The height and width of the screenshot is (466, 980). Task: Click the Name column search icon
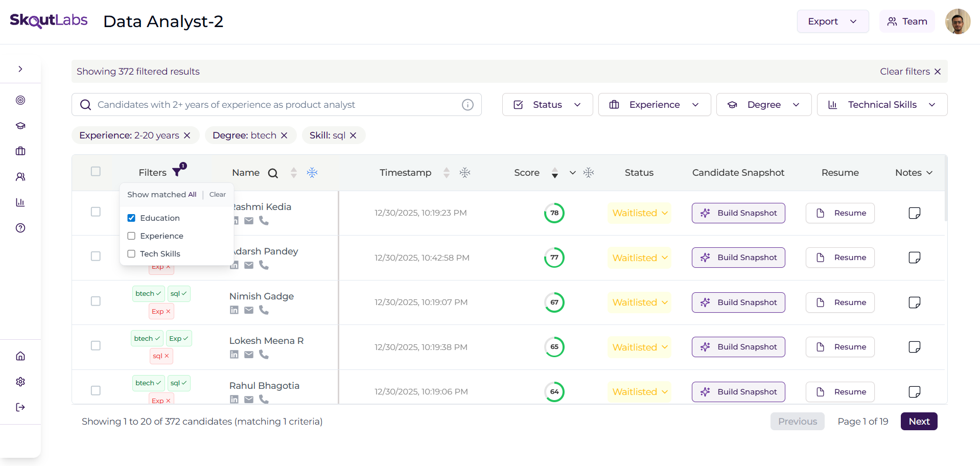click(273, 173)
